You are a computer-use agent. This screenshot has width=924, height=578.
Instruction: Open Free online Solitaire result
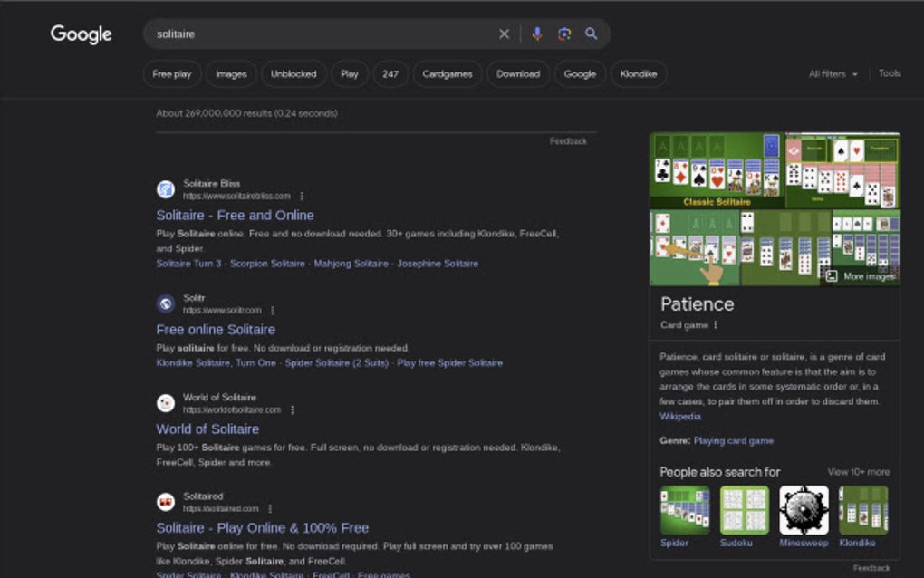[x=216, y=330]
